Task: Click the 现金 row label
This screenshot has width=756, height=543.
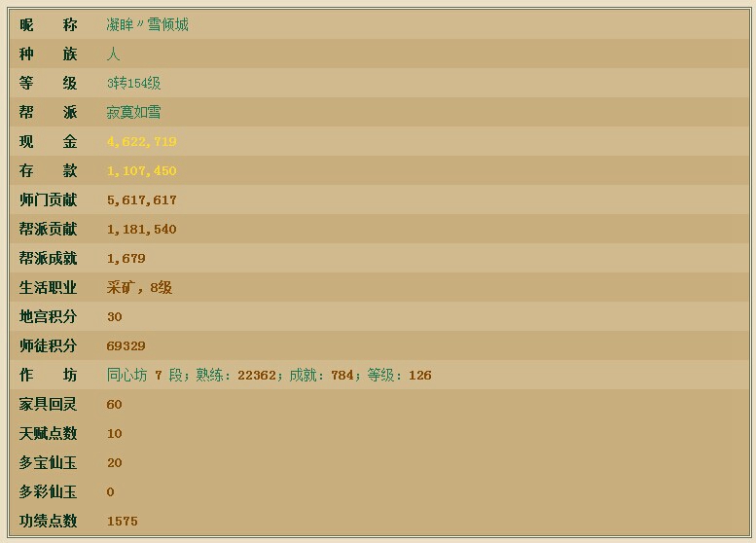Action: (x=48, y=142)
